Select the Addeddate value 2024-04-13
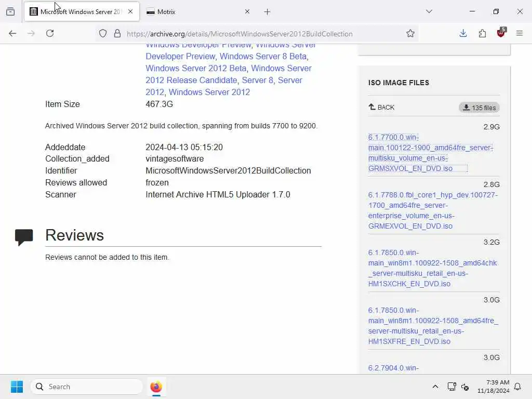Screen dimensions: 532x399 [184, 147]
